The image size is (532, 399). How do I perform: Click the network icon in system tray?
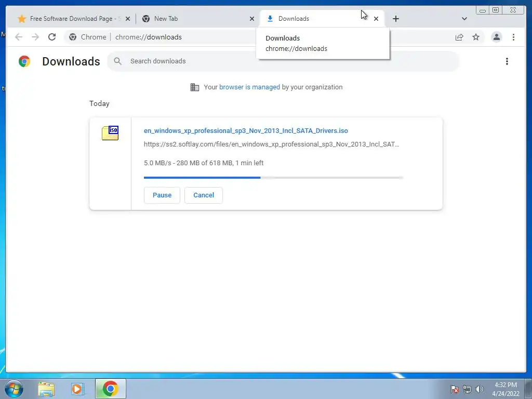[x=467, y=389]
